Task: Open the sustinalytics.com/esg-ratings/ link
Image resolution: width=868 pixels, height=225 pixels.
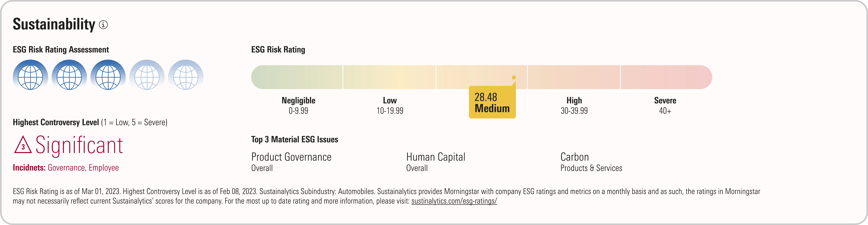Action: 454,201
